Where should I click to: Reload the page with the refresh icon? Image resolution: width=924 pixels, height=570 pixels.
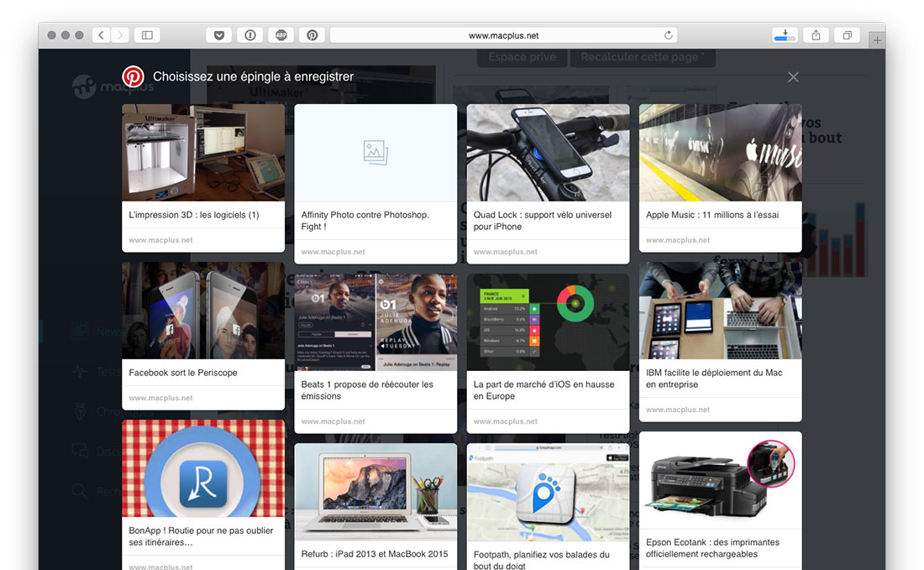[x=669, y=35]
